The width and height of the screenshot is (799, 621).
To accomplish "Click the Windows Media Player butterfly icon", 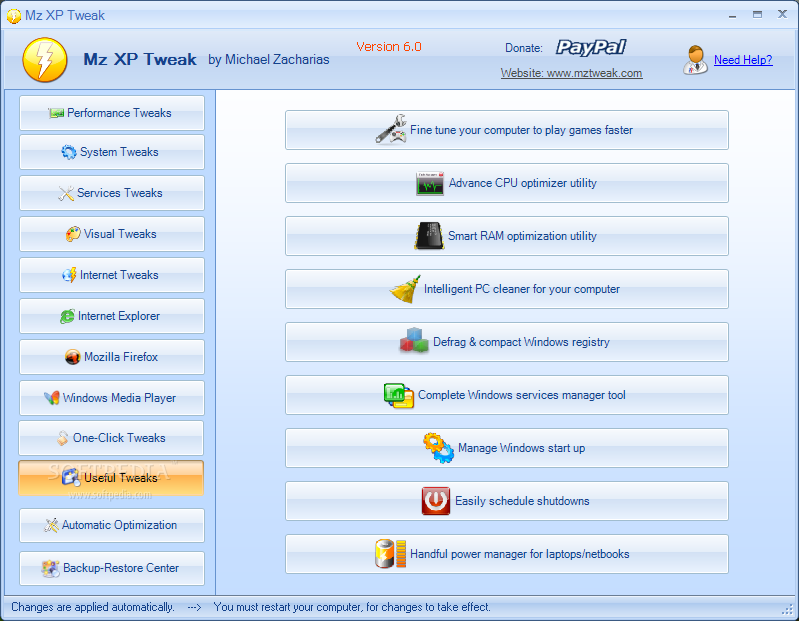I will [x=52, y=398].
